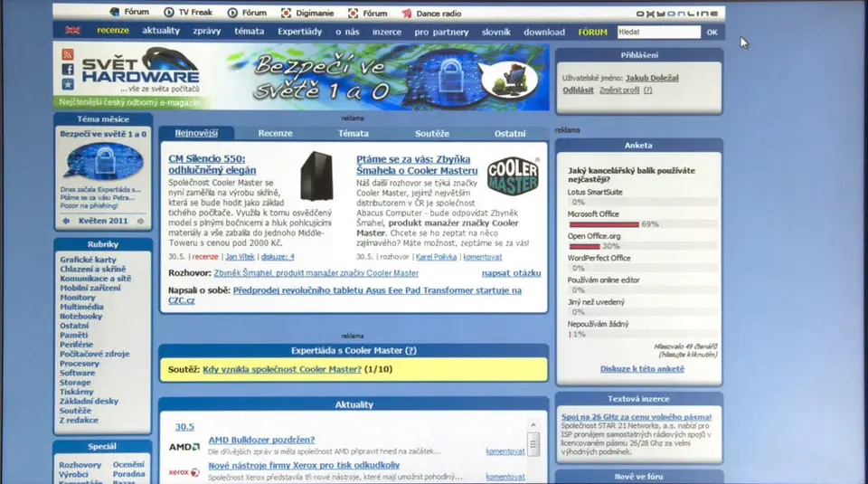Open pro partnery in main navigation
The height and width of the screenshot is (484, 868).
pos(442,32)
